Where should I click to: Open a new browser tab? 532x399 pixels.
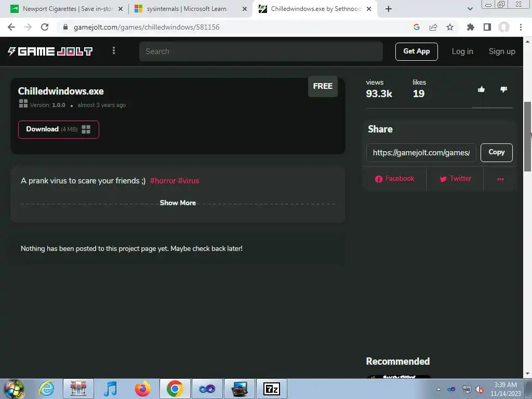coord(389,9)
